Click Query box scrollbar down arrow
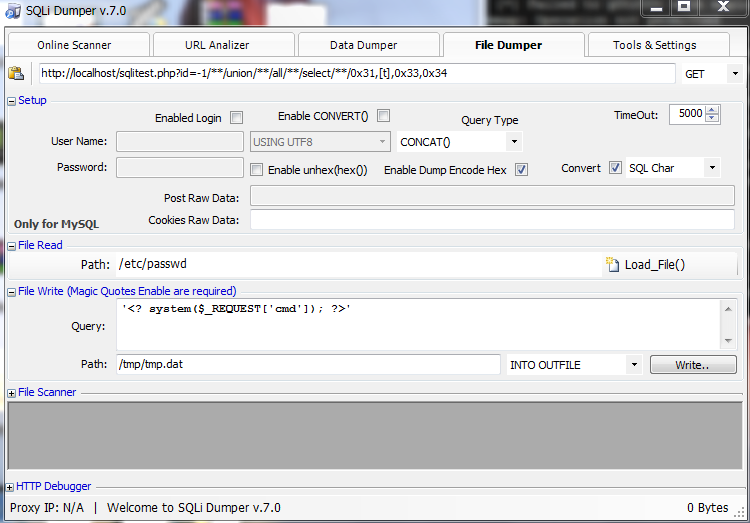Image resolution: width=750 pixels, height=523 pixels. [728, 341]
